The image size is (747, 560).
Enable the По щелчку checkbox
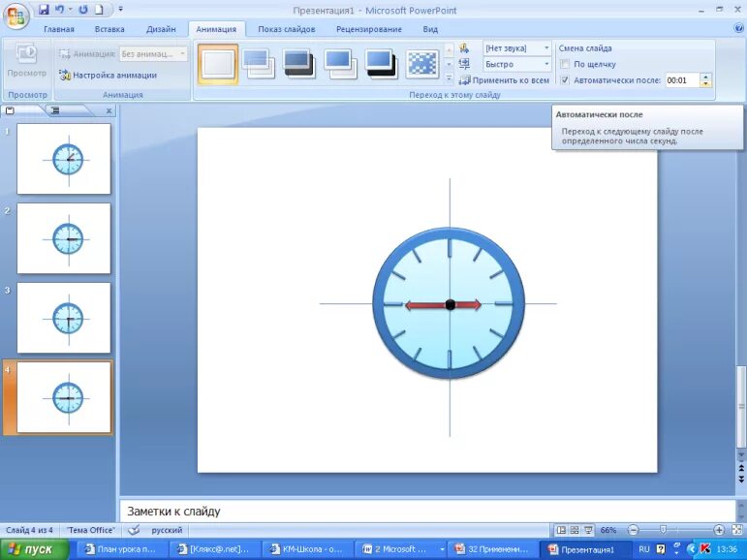pos(565,64)
